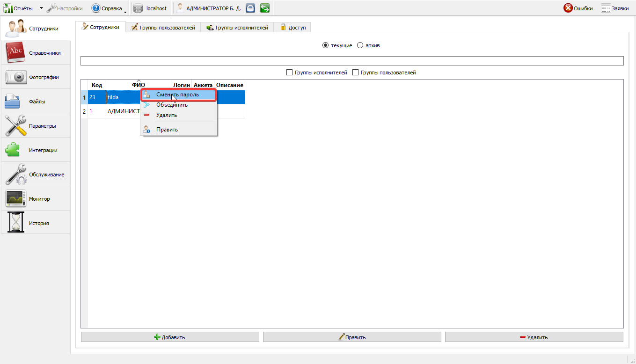Select the АДМИНИСТ employee row name
The height and width of the screenshot is (364, 636).
[x=124, y=111]
